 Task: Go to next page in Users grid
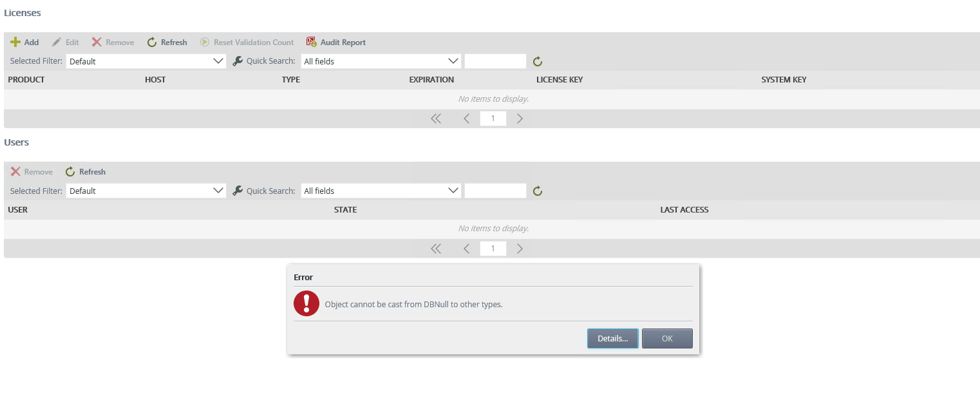[520, 248]
